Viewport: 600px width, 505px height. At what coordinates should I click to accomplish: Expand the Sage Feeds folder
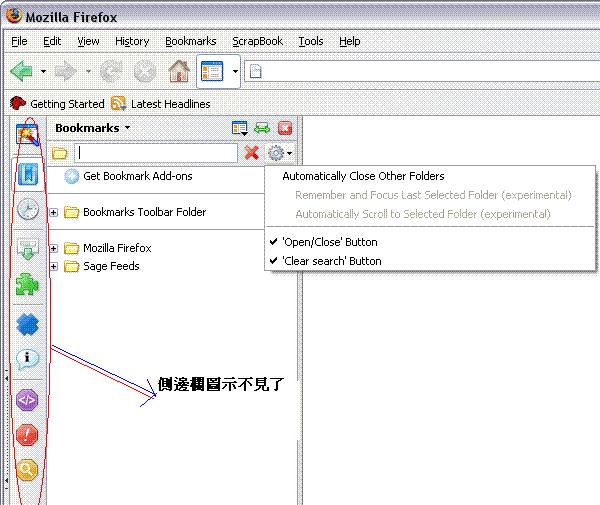coord(54,266)
